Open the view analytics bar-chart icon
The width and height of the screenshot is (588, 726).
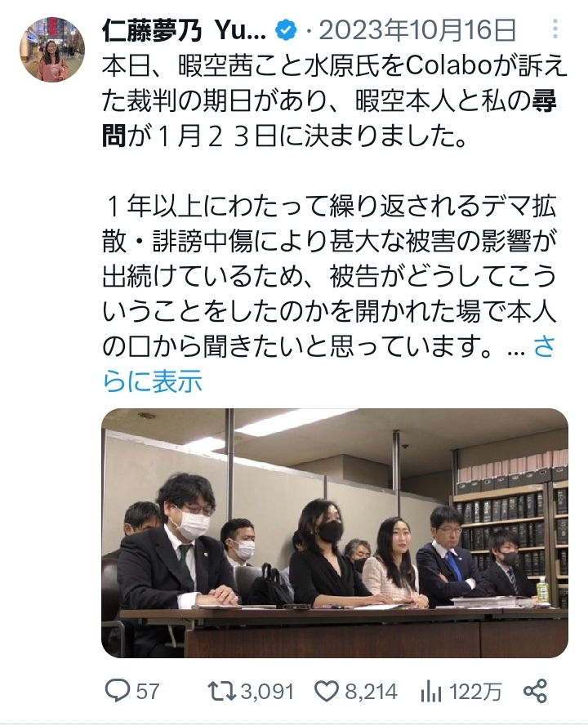pyautogui.click(x=431, y=692)
